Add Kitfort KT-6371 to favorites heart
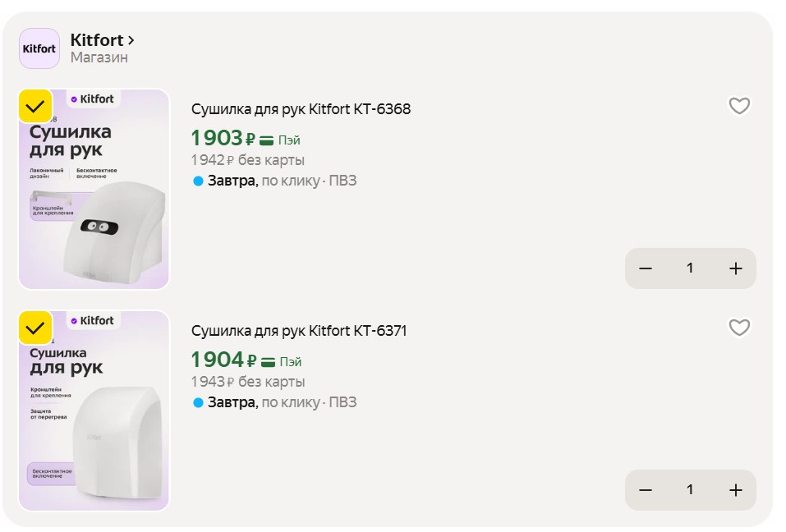 [739, 328]
